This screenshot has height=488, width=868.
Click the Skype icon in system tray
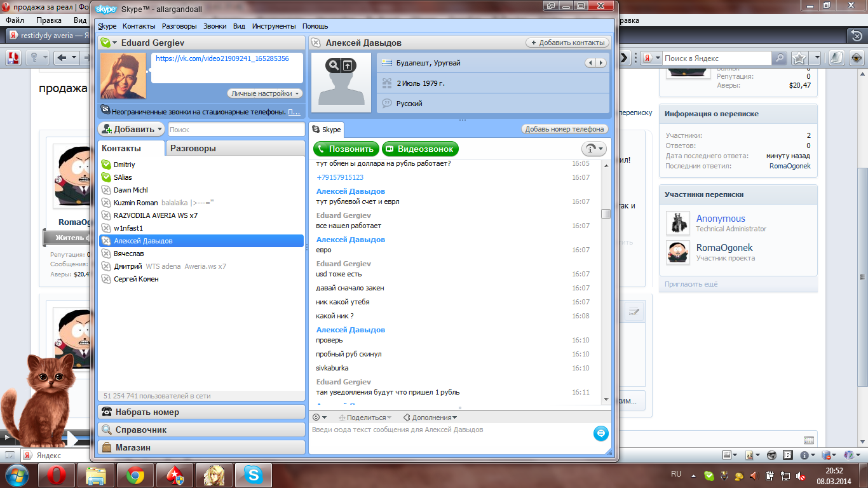tap(709, 475)
